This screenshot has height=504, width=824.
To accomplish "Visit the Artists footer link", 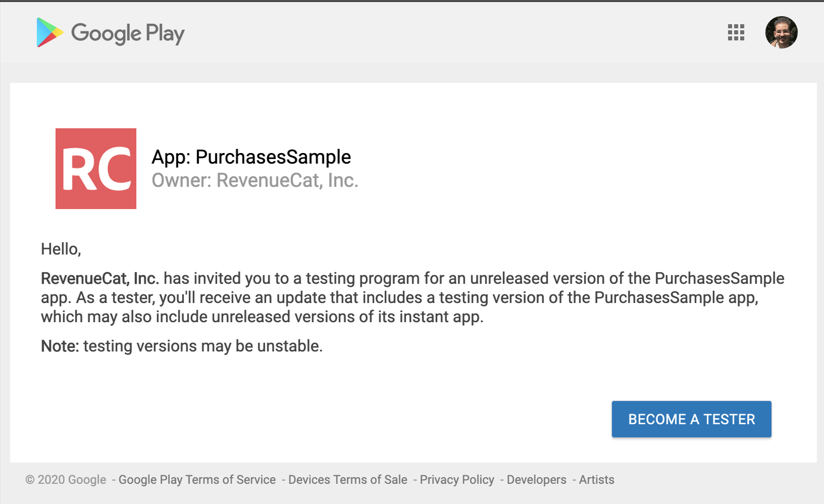I will click(597, 480).
